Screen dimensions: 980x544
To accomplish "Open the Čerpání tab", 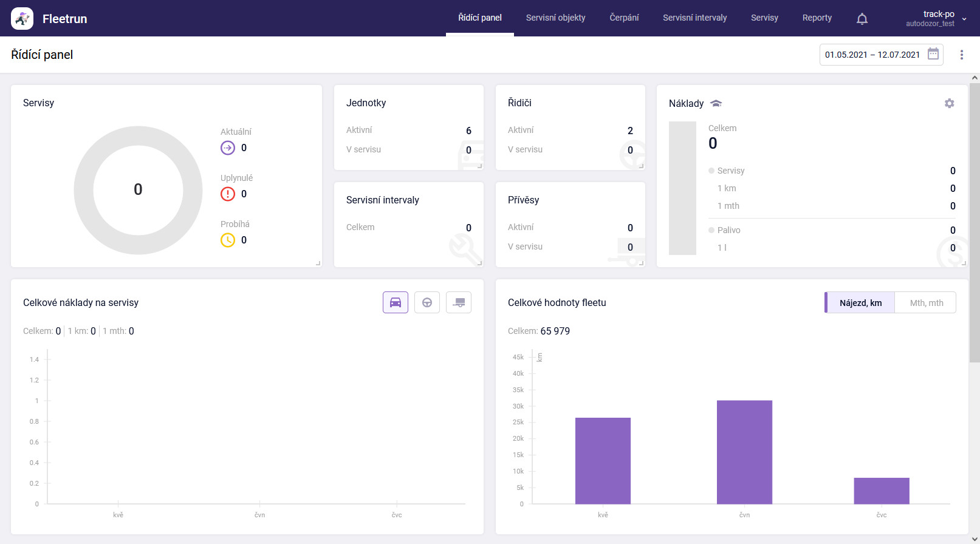I will [x=624, y=18].
